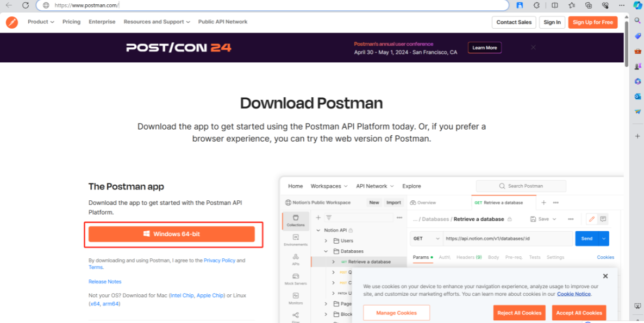The height and width of the screenshot is (323, 644).
Task: Click Learn More on POST/CON banner
Action: tap(485, 48)
